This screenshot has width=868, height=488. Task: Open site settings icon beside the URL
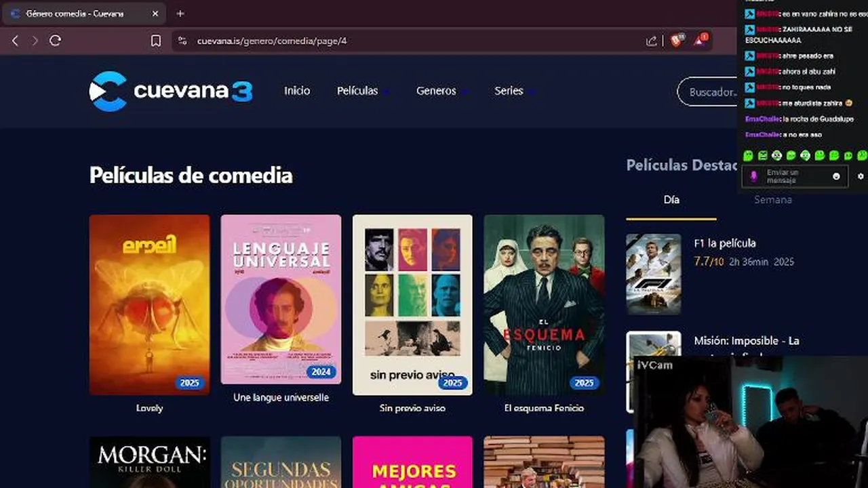[x=182, y=41]
